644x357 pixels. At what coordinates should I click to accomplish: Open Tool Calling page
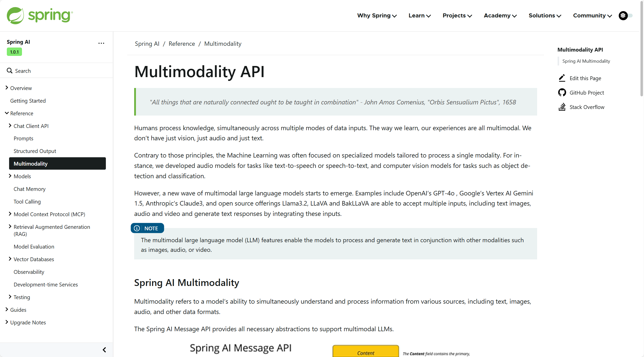click(x=27, y=202)
